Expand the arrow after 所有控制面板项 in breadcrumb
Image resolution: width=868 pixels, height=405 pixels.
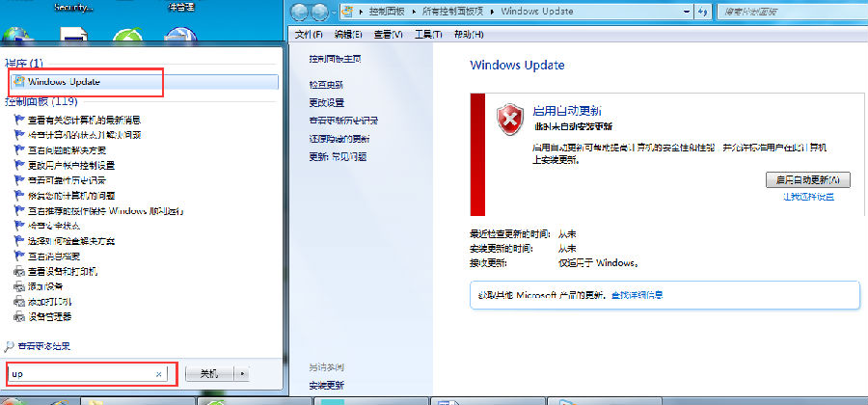pyautogui.click(x=493, y=11)
